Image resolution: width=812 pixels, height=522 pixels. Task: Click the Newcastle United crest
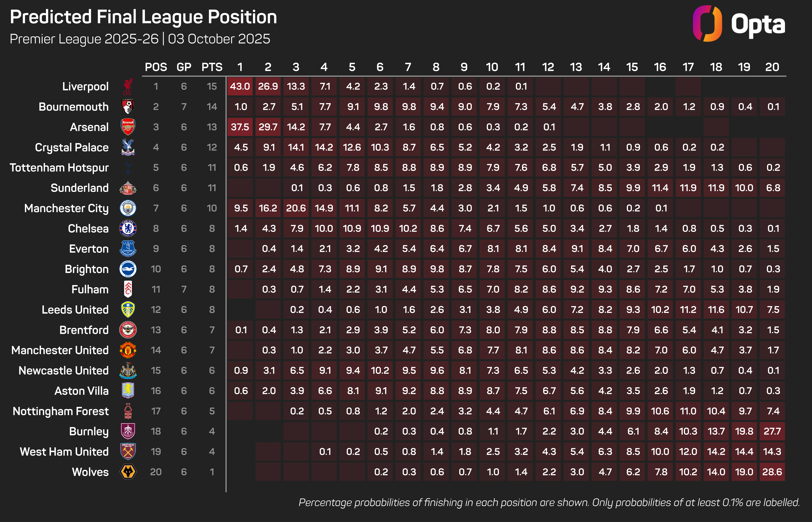pos(128,371)
